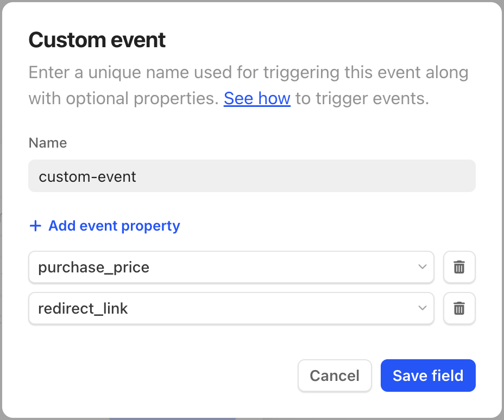Open the redirect_link property selector

pyautogui.click(x=231, y=308)
